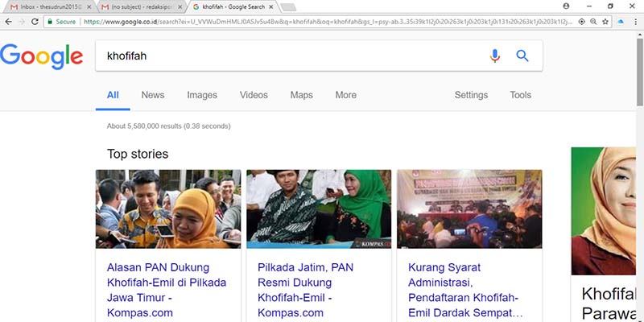Switch to News results
644x322 pixels.
[x=153, y=95]
